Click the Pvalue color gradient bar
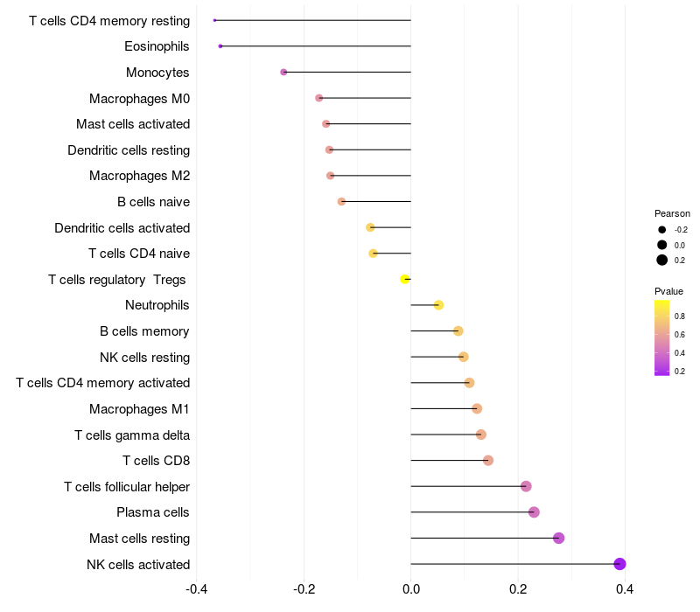Viewport: 700px width, 612px height. (662, 337)
